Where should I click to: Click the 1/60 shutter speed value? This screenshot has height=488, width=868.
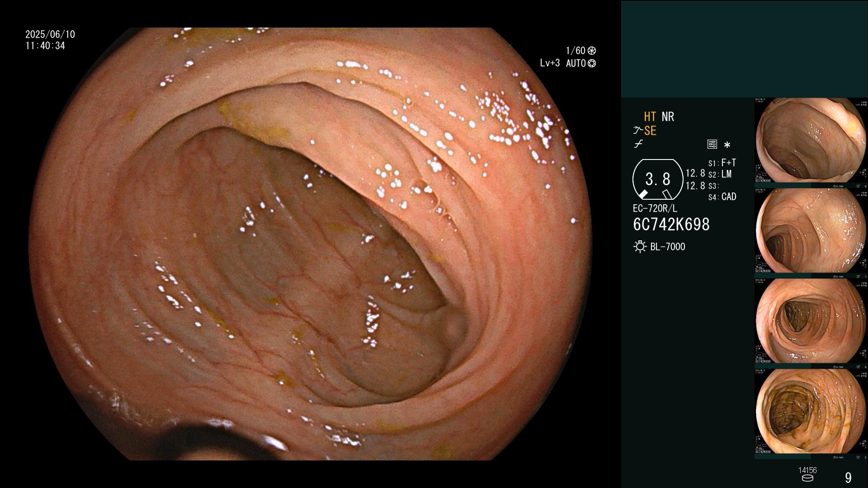click(576, 51)
